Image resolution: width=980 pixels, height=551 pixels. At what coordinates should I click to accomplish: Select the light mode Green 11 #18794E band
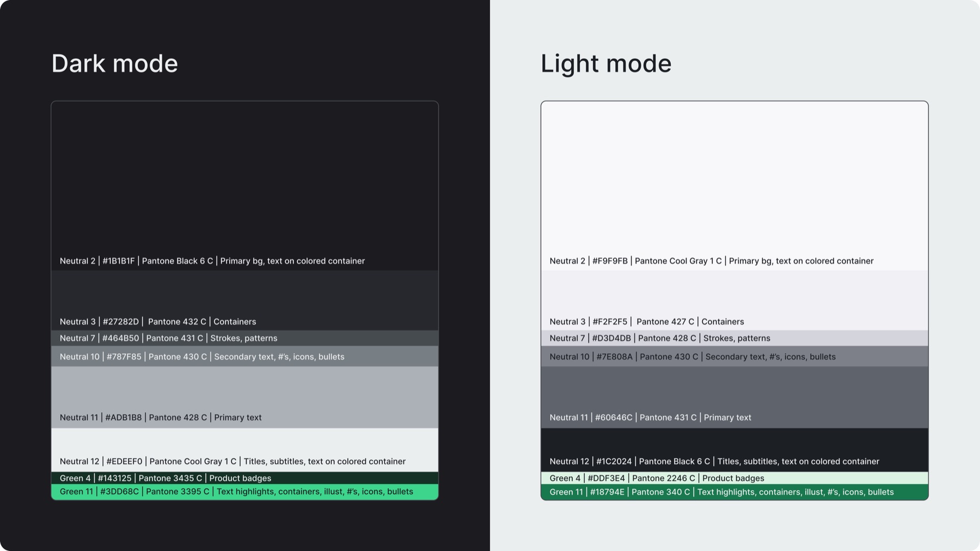(x=734, y=492)
